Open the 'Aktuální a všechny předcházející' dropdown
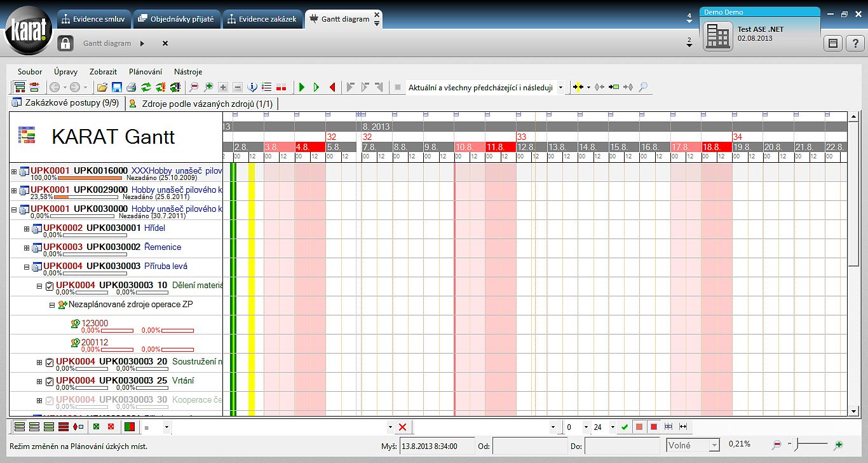The width and height of the screenshot is (868, 463). [560, 88]
